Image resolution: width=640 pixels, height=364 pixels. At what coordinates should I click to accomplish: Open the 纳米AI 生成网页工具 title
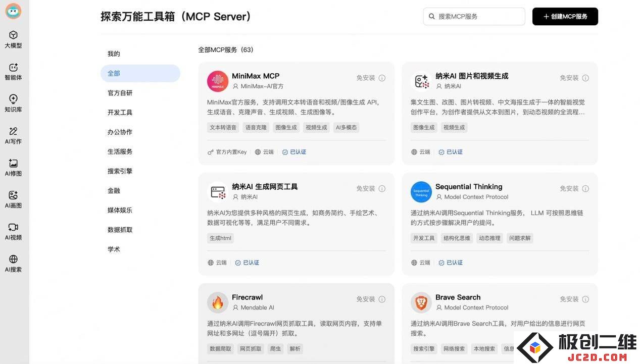pos(265,187)
